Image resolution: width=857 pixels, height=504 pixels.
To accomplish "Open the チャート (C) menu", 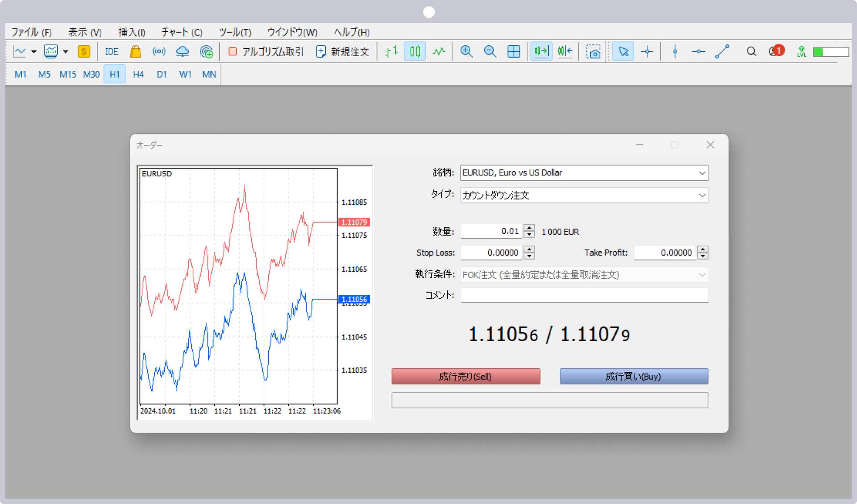I will pos(182,32).
